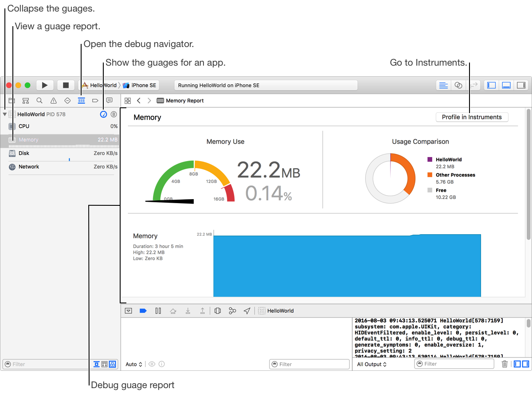The width and height of the screenshot is (532, 393).
Task: Click the gray Free legend swatch
Action: coord(430,190)
